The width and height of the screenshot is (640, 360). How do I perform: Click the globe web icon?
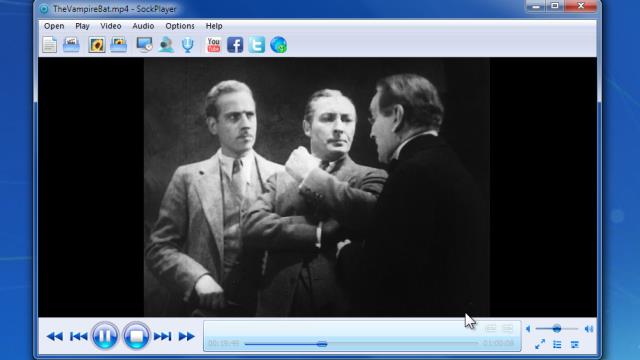coord(278,44)
